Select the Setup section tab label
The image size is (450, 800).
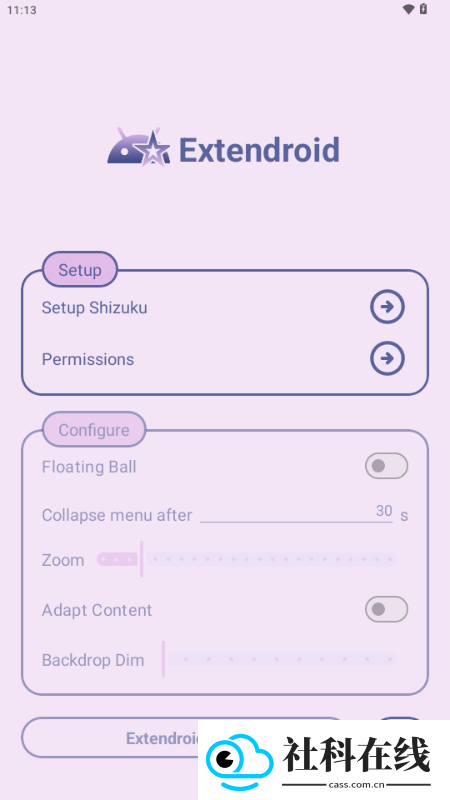(x=80, y=269)
